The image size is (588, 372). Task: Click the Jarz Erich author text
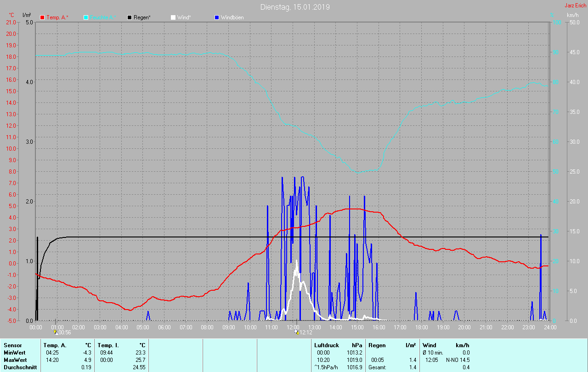click(x=575, y=6)
